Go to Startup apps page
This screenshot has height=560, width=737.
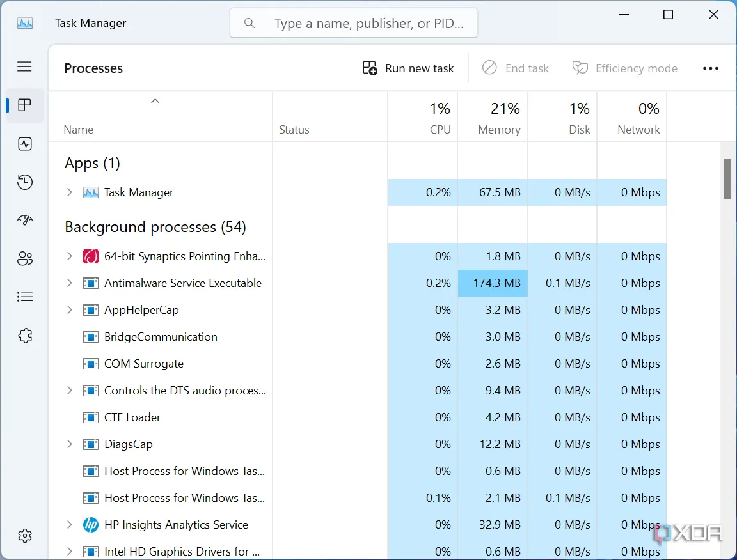pyautogui.click(x=25, y=221)
